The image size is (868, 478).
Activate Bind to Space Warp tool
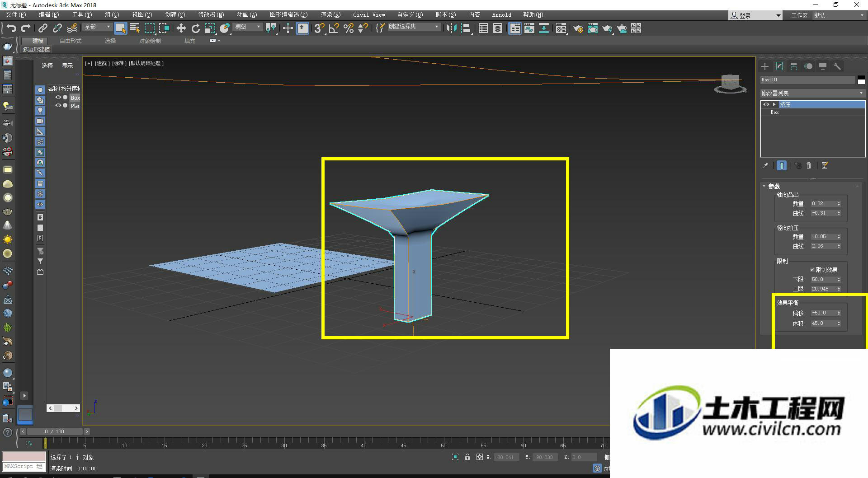click(x=71, y=28)
